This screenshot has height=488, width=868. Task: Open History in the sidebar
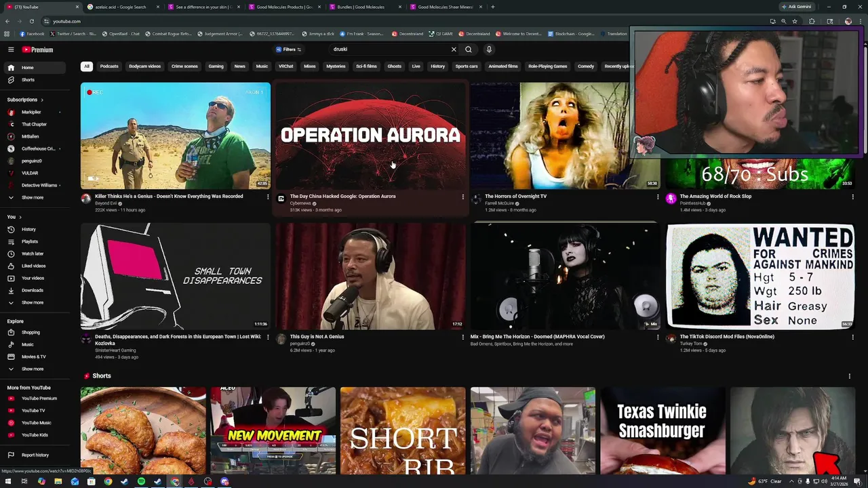33,229
